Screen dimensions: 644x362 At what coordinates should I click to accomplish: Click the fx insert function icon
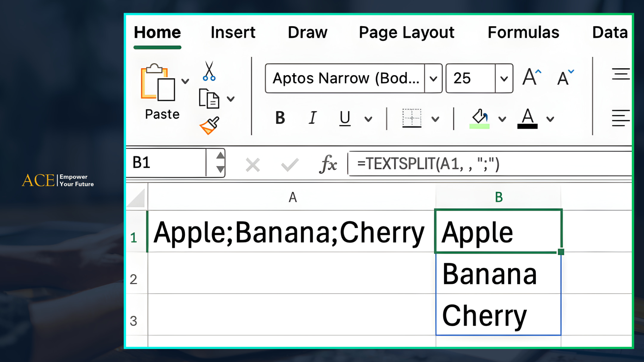click(x=328, y=164)
